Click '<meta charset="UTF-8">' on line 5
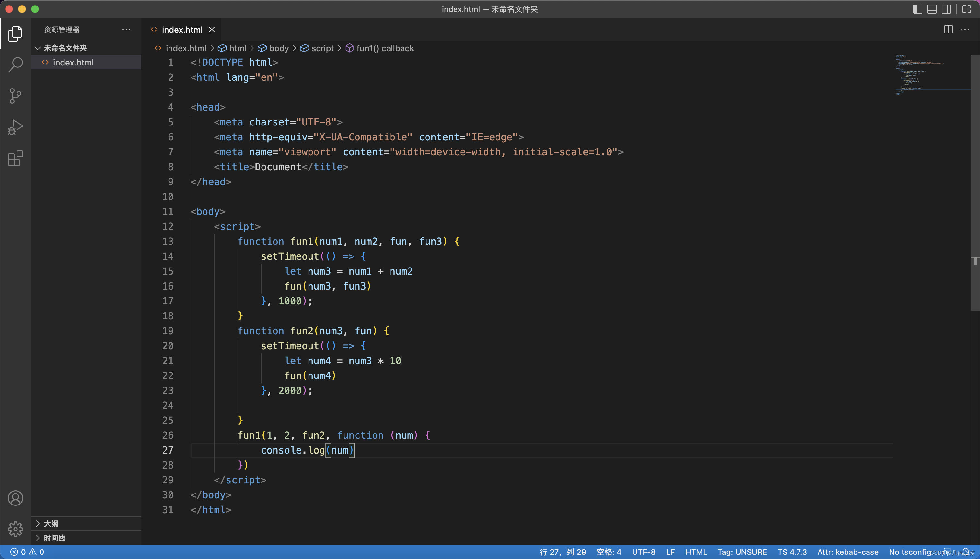This screenshot has width=980, height=559. pos(278,122)
